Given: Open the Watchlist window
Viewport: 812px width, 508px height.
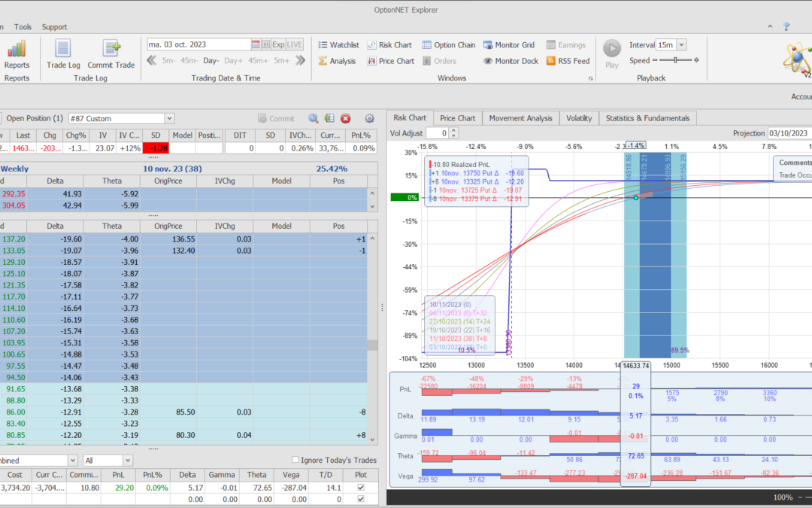Looking at the screenshot, I should click(338, 45).
